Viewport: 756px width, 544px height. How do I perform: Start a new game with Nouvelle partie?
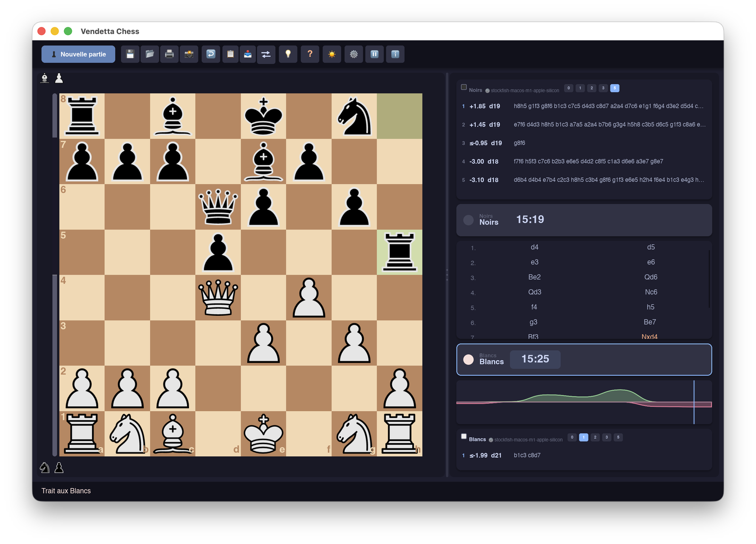click(x=78, y=54)
